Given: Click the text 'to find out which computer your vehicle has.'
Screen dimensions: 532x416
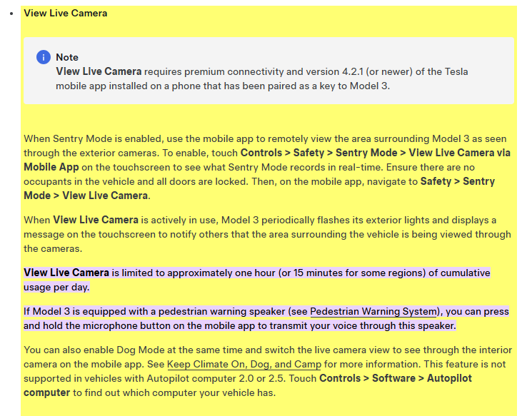Looking at the screenshot, I should (x=174, y=392).
